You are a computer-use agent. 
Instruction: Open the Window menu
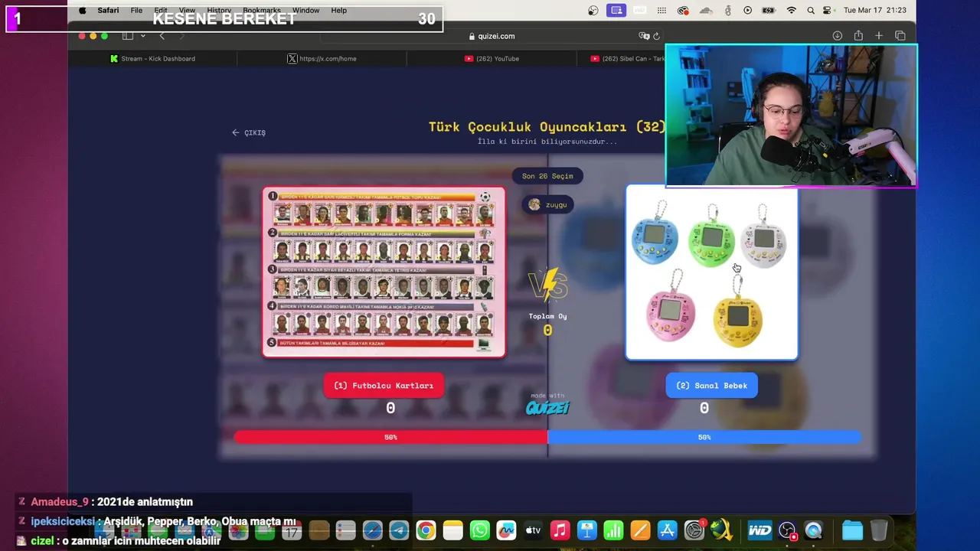[x=305, y=10]
